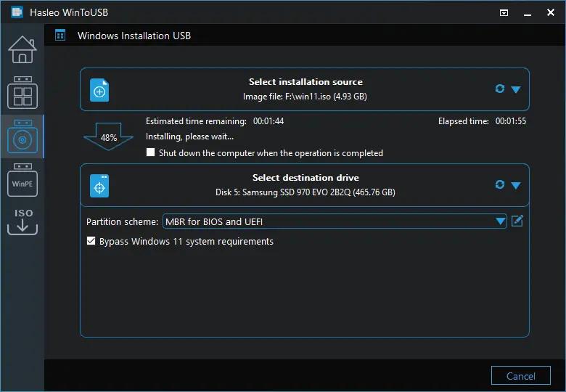Screen dimensions: 566x392
Task: Refresh the destination drive list
Action: click(x=499, y=184)
